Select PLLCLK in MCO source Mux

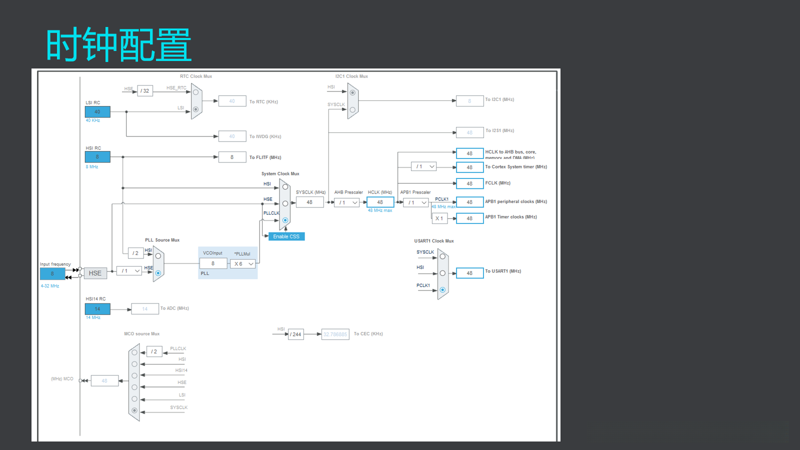(x=134, y=352)
